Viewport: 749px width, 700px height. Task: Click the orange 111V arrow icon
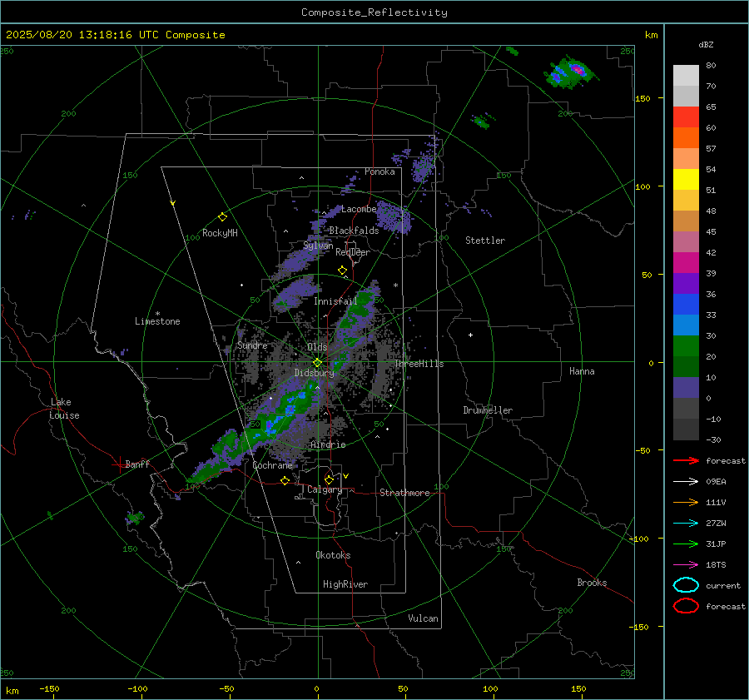point(686,502)
